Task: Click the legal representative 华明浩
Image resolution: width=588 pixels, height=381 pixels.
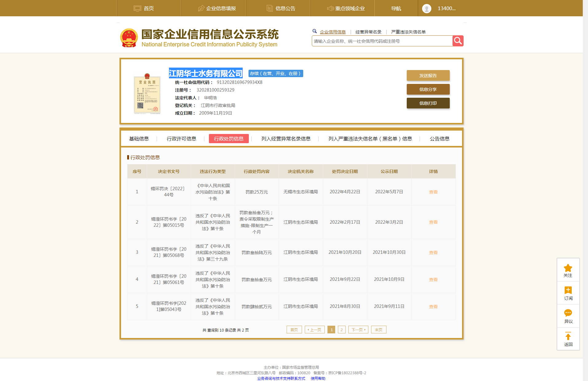Action: (210, 98)
